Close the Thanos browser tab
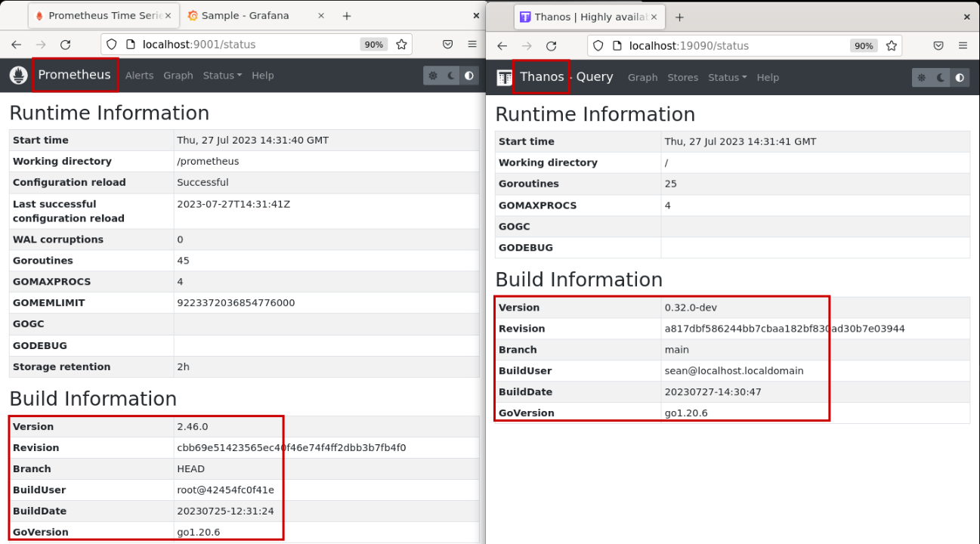The height and width of the screenshot is (544, 980). pos(654,17)
